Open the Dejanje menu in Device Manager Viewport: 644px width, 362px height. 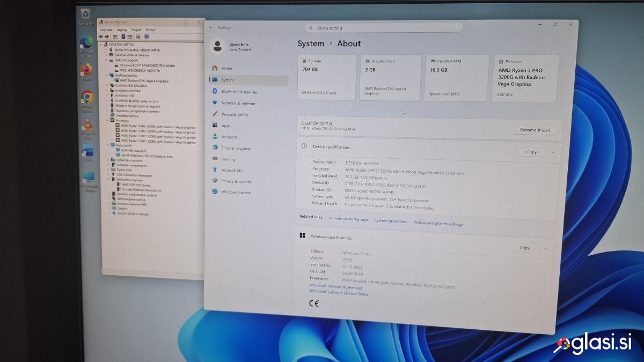pos(122,30)
